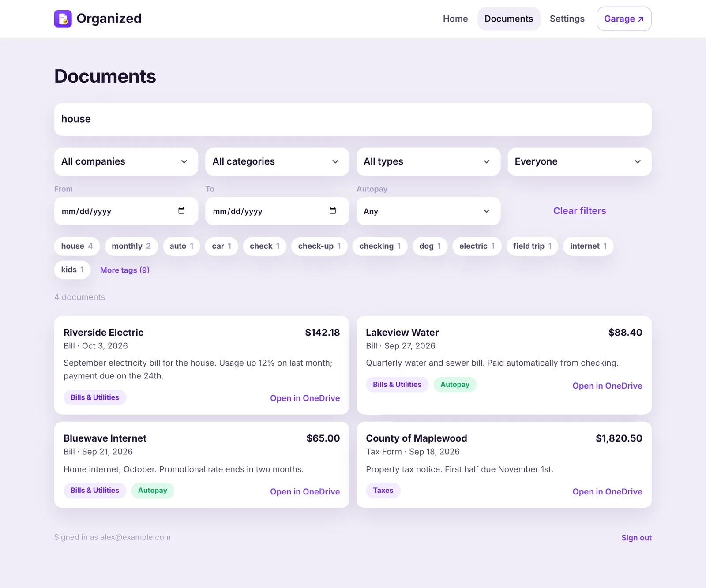Viewport: 706px width, 588px height.
Task: Open the From date calendar picker icon
Action: pyautogui.click(x=181, y=211)
